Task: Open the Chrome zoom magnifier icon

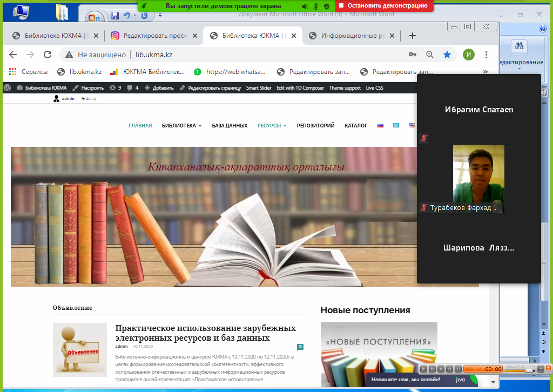Action: coord(430,55)
